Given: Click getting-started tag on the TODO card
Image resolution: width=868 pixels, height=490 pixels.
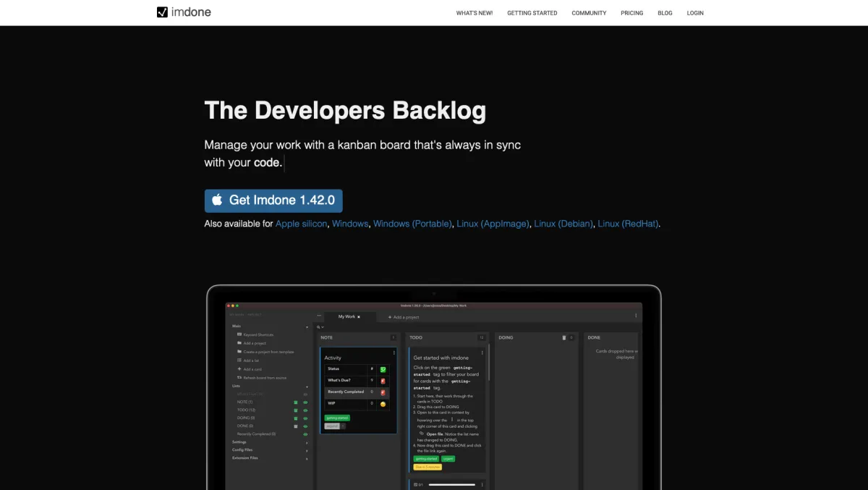Looking at the screenshot, I should tap(426, 459).
